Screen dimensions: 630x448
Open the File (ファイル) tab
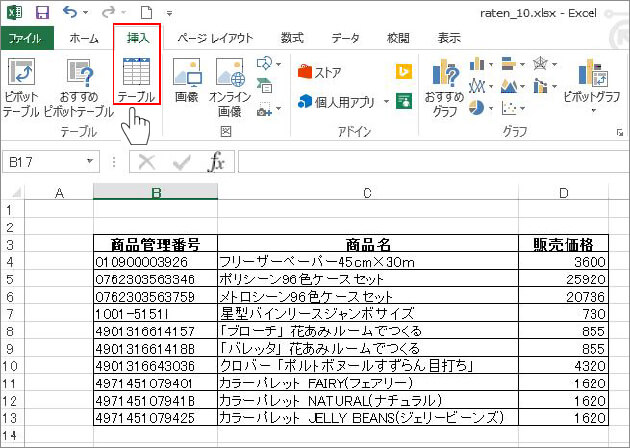pyautogui.click(x=24, y=38)
